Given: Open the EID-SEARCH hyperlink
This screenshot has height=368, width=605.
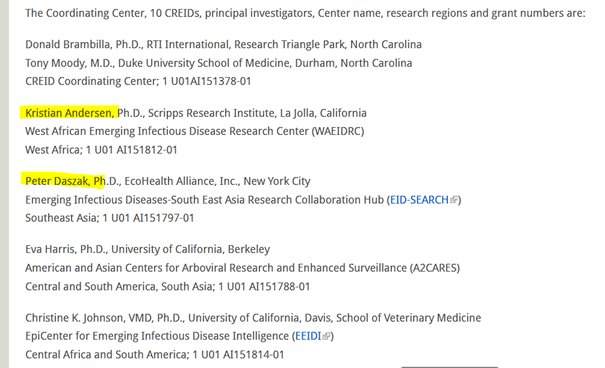Looking at the screenshot, I should (419, 200).
